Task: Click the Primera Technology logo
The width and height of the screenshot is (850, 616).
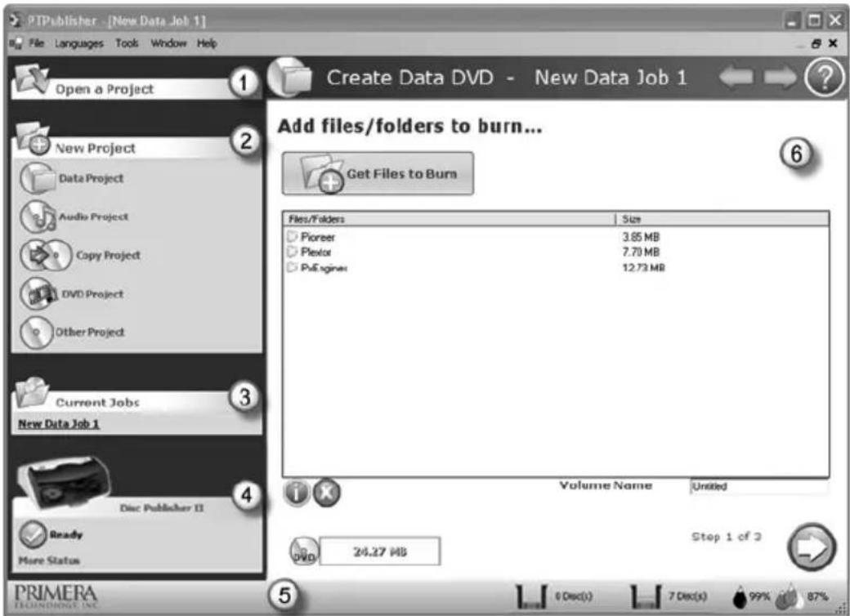Action: 56,596
